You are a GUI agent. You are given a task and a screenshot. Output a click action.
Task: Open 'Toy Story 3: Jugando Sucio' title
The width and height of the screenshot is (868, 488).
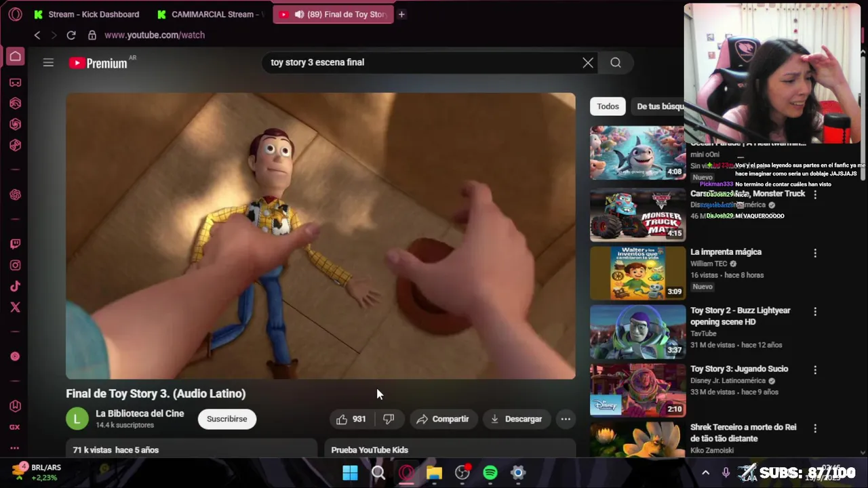(x=739, y=369)
